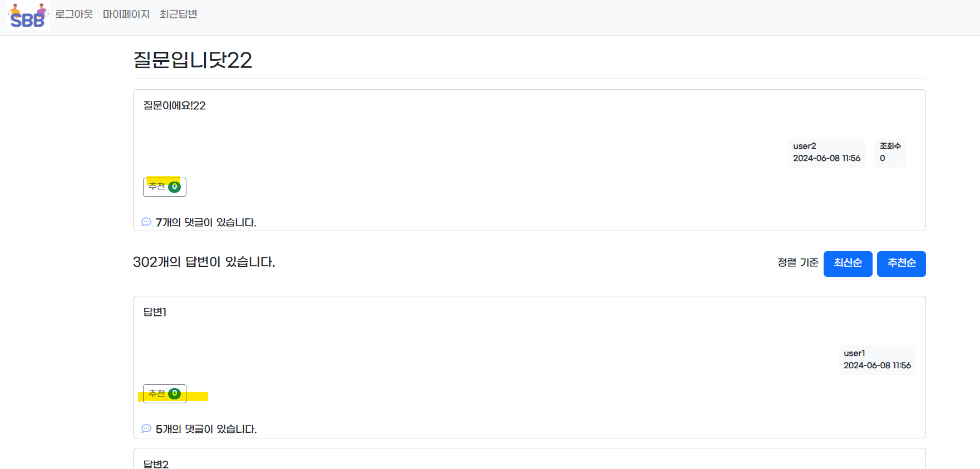This screenshot has height=469, width=980.
Task: Sort answers by 최신순
Action: [x=848, y=263]
